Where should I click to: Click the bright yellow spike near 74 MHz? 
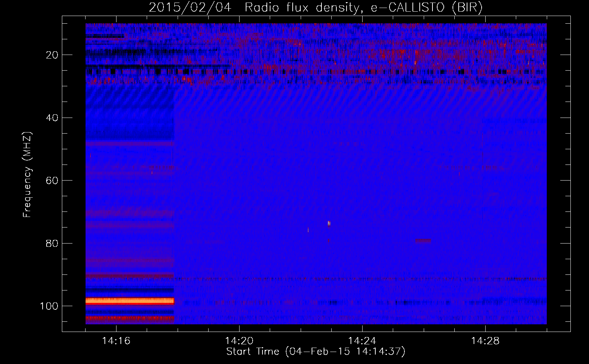[x=329, y=223]
